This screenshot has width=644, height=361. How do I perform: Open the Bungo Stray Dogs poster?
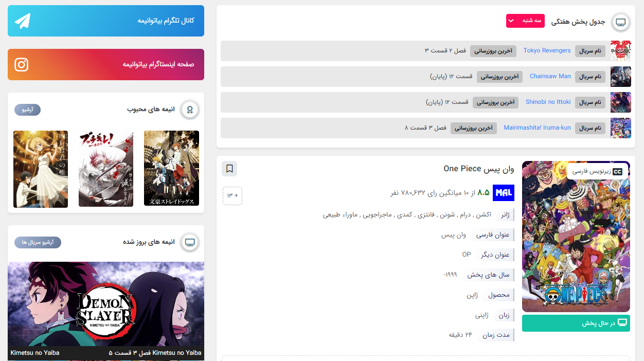click(171, 169)
